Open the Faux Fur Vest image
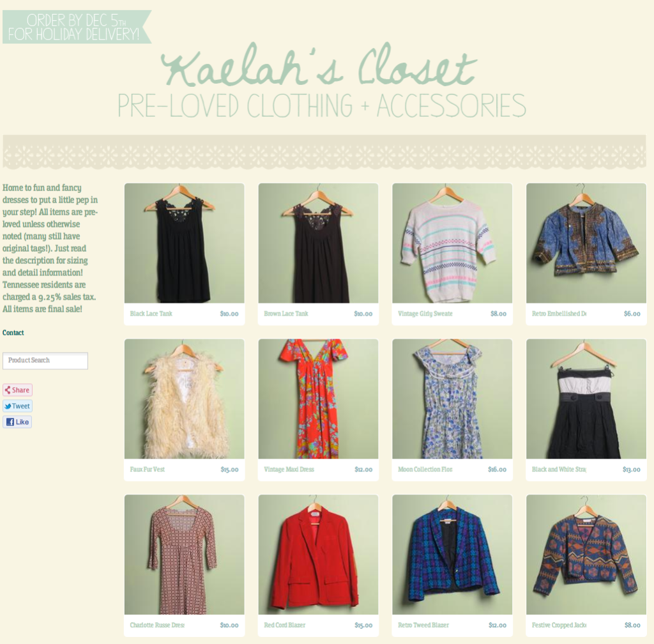The image size is (654, 644). [185, 399]
